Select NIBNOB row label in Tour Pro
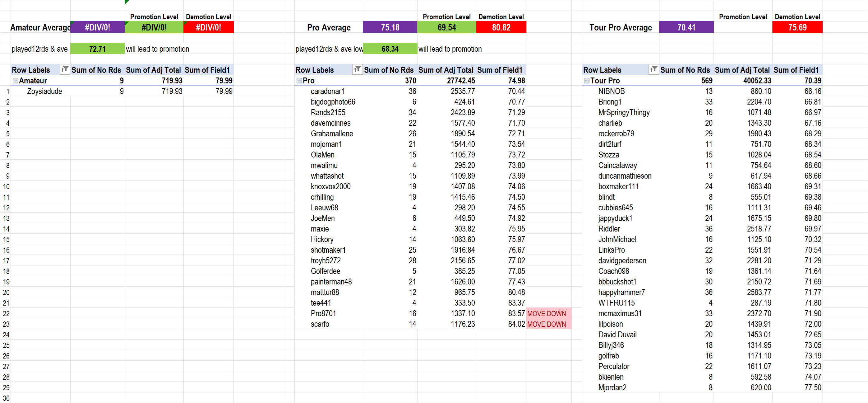 click(611, 91)
